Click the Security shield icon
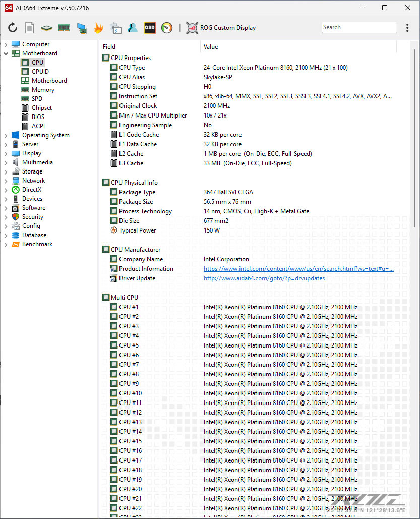 coord(16,217)
